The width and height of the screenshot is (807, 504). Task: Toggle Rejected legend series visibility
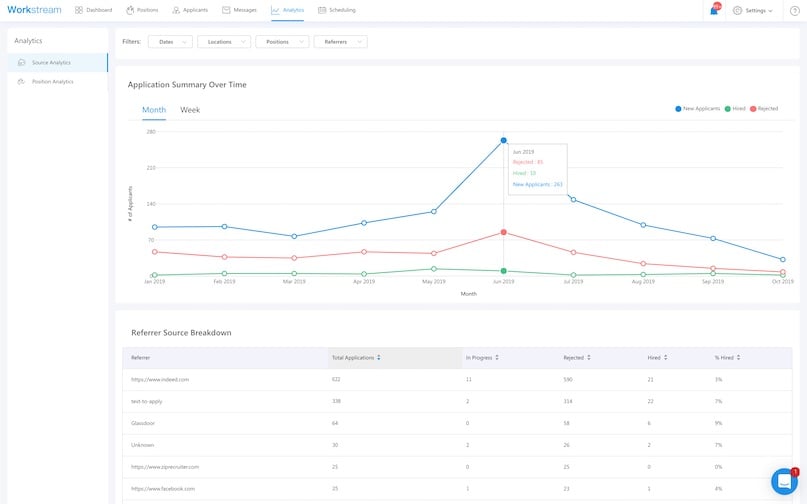click(764, 108)
